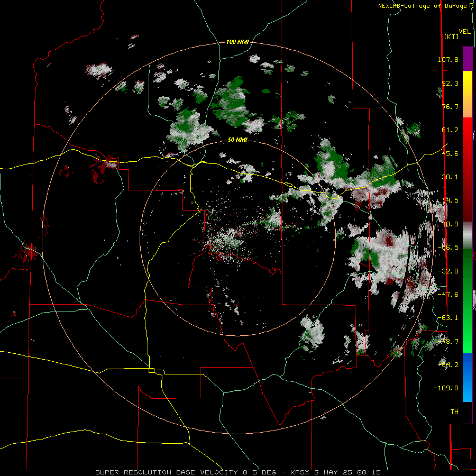Click the black TH color bar segment

(x=467, y=412)
